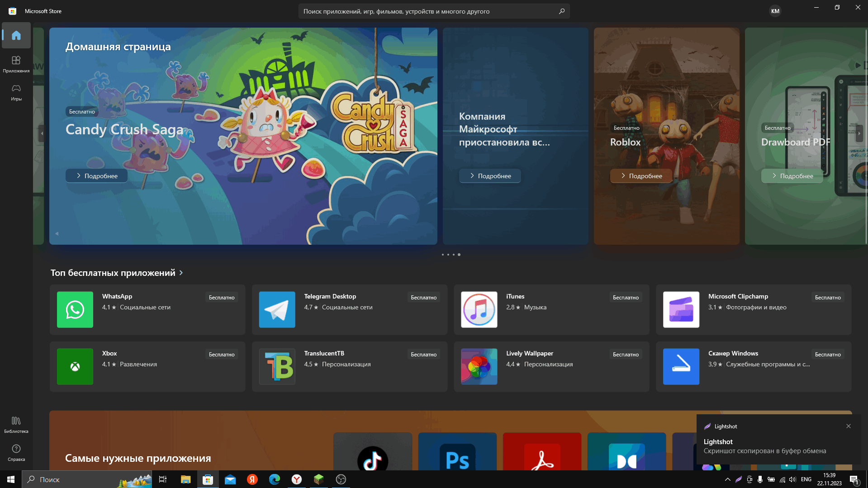Click the Сканер Windows app icon

coord(681,367)
